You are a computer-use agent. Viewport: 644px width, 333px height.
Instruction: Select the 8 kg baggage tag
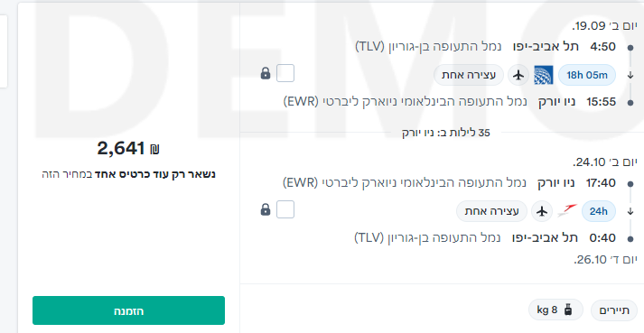pos(555,310)
